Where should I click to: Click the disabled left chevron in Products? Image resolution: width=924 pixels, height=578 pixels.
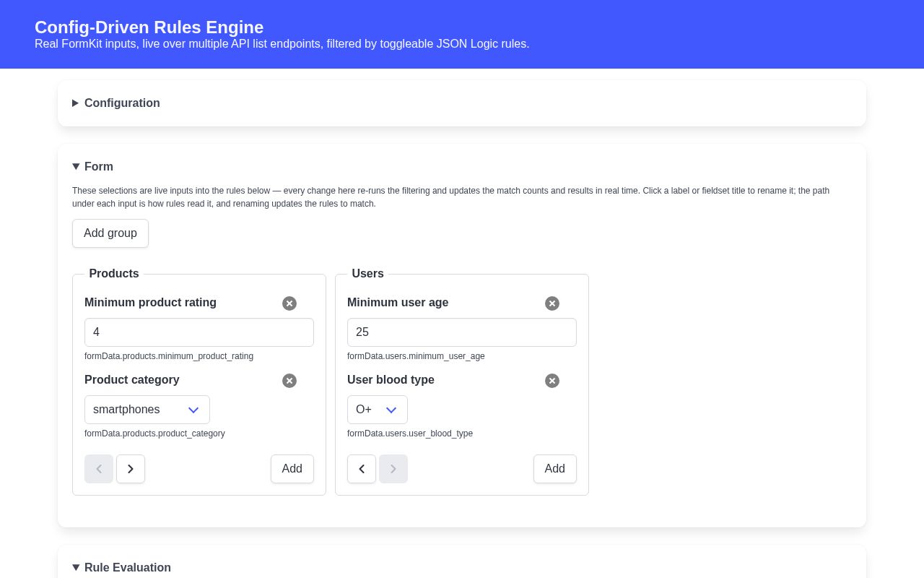click(99, 469)
